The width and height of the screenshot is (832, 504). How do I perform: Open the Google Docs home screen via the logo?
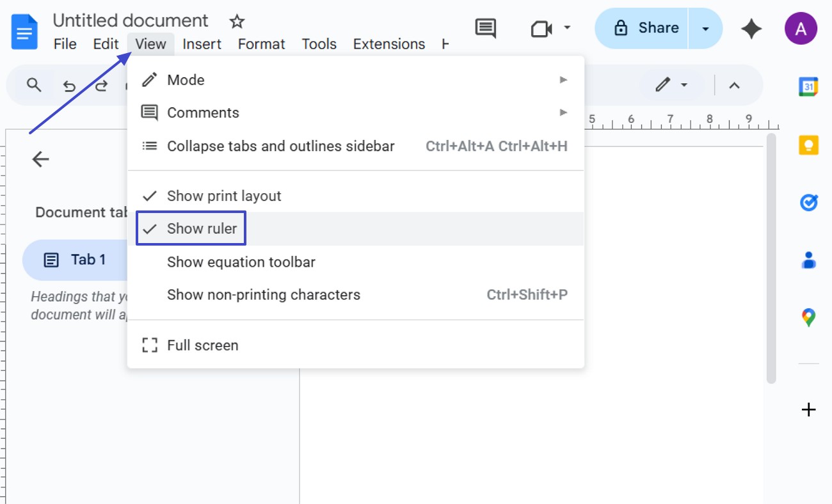click(x=24, y=31)
